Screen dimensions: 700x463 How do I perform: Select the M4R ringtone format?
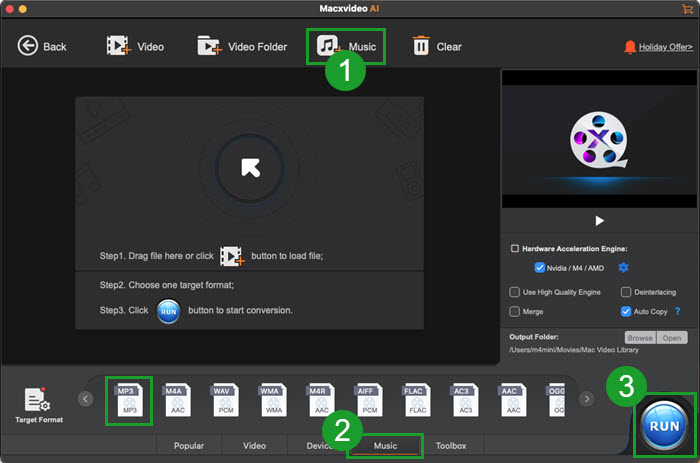(321, 400)
